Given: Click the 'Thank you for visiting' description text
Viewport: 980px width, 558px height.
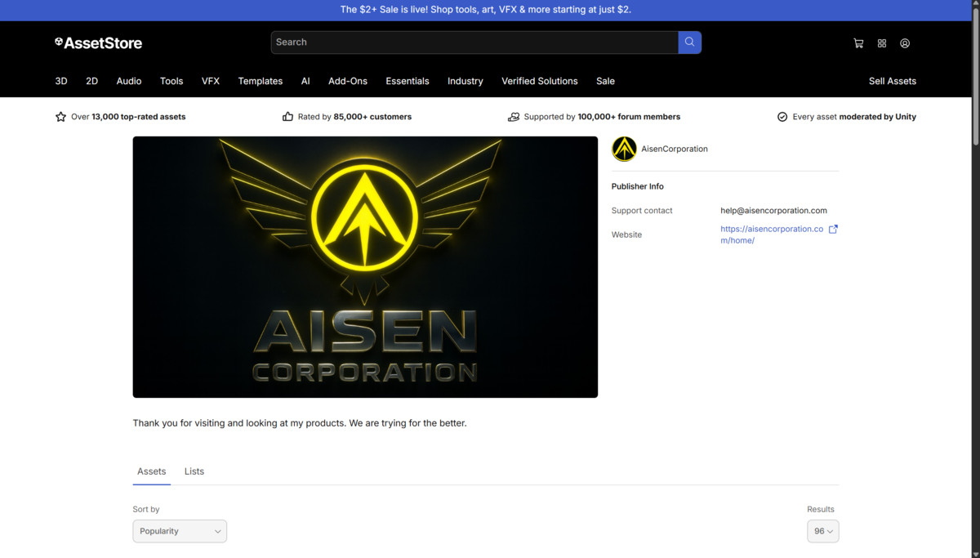Looking at the screenshot, I should click(x=300, y=423).
